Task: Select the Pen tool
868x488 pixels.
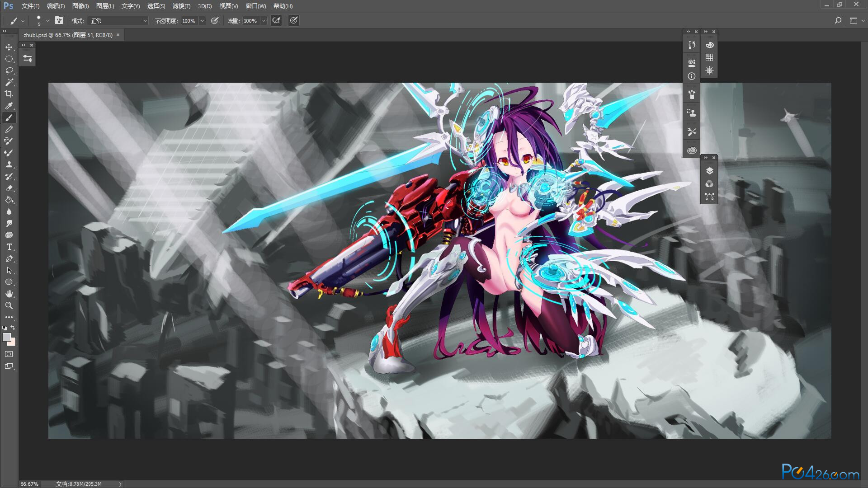Action: tap(9, 258)
